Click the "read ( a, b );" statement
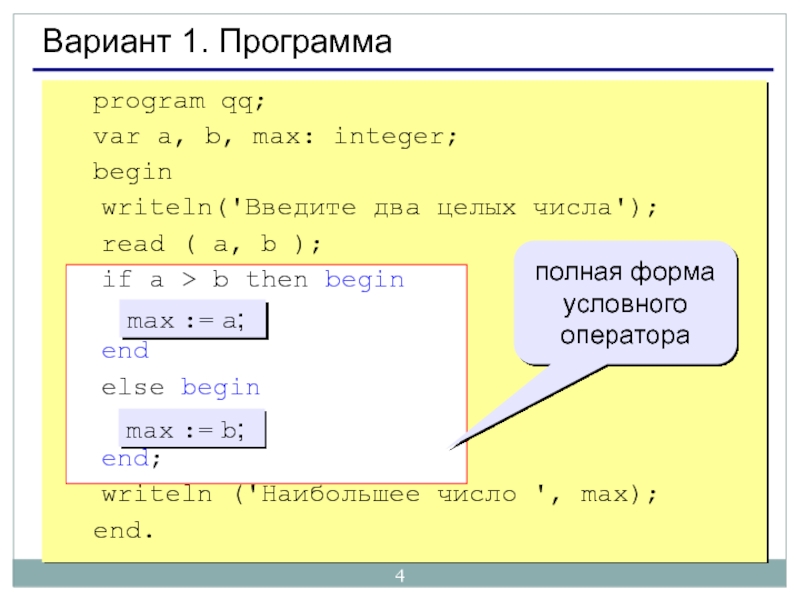This screenshot has width=800, height=600. coord(212,244)
